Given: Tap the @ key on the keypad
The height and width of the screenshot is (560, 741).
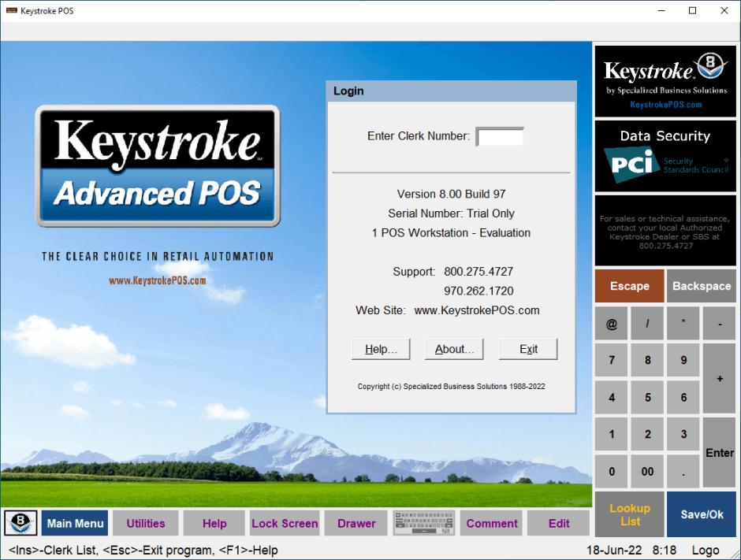Looking at the screenshot, I should 612,324.
